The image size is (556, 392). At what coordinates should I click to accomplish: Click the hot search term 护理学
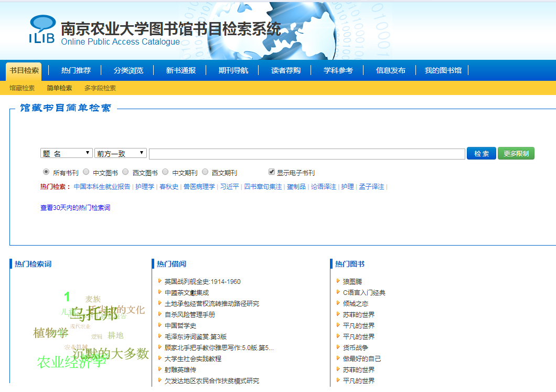click(x=145, y=187)
